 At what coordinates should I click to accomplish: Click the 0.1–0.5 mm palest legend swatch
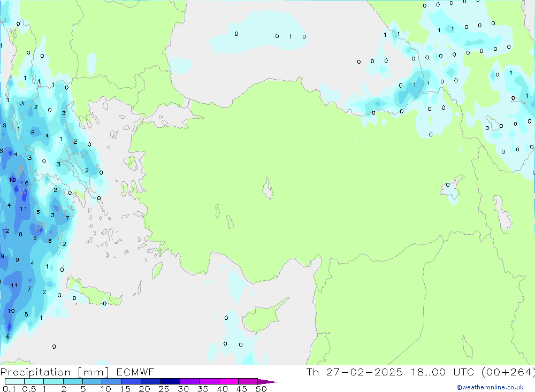click(x=14, y=381)
